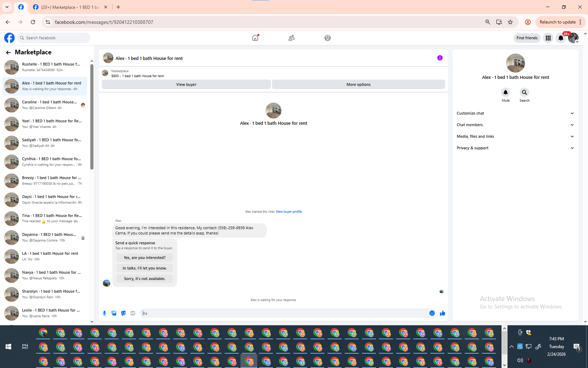The height and width of the screenshot is (368, 588).
Task: Open Cynthia's conversation
Action: click(x=45, y=162)
